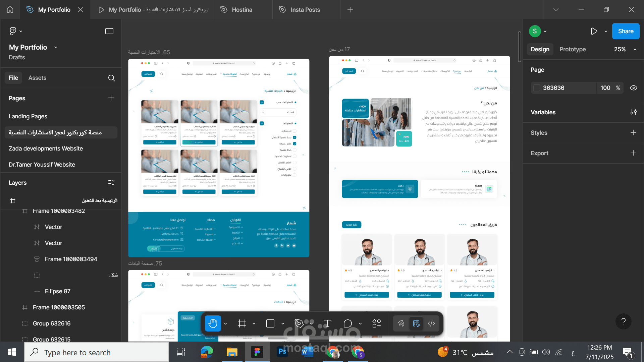This screenshot has height=362, width=644.
Task: Collapse all layers icon
Action: [111, 183]
